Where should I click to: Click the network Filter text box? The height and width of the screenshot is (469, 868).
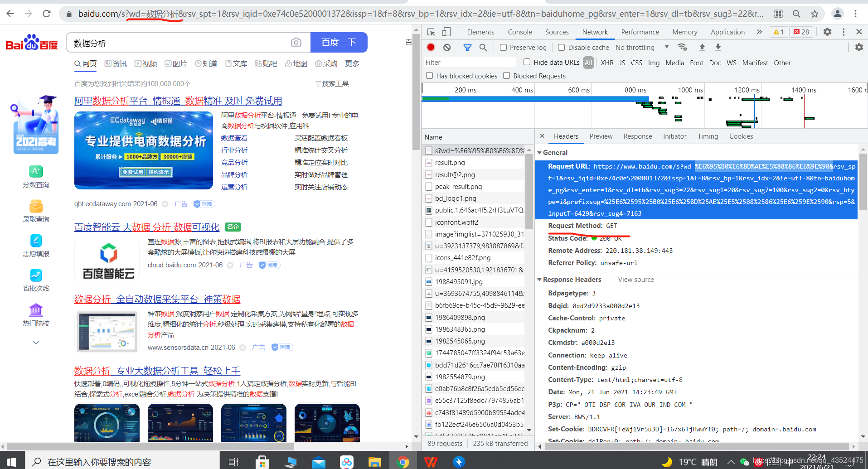469,63
